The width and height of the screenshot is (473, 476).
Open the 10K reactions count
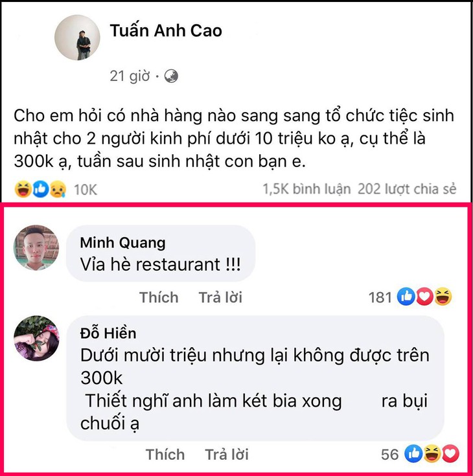(86, 190)
